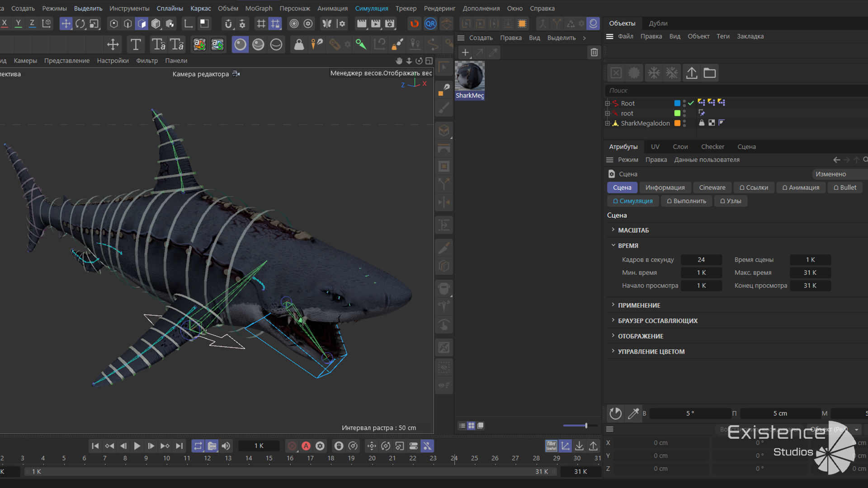868x488 pixels.
Task: Expand the БРАУЗЕР СОСТАВЛЯЮЩИХ section
Action: 613,320
